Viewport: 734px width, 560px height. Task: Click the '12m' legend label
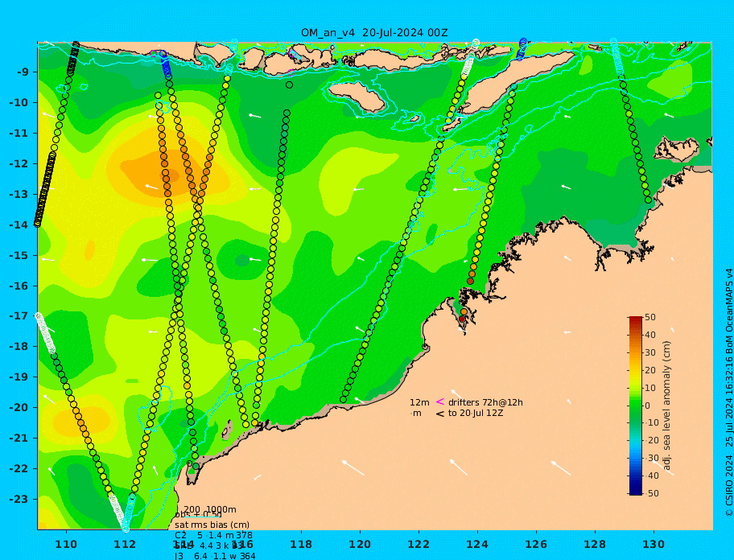click(x=419, y=402)
